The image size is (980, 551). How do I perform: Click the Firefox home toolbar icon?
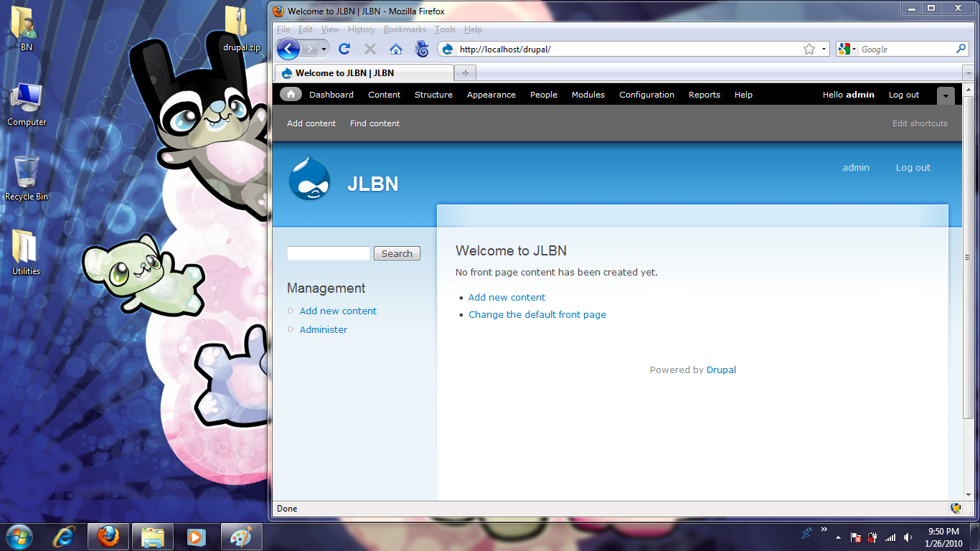click(x=395, y=49)
